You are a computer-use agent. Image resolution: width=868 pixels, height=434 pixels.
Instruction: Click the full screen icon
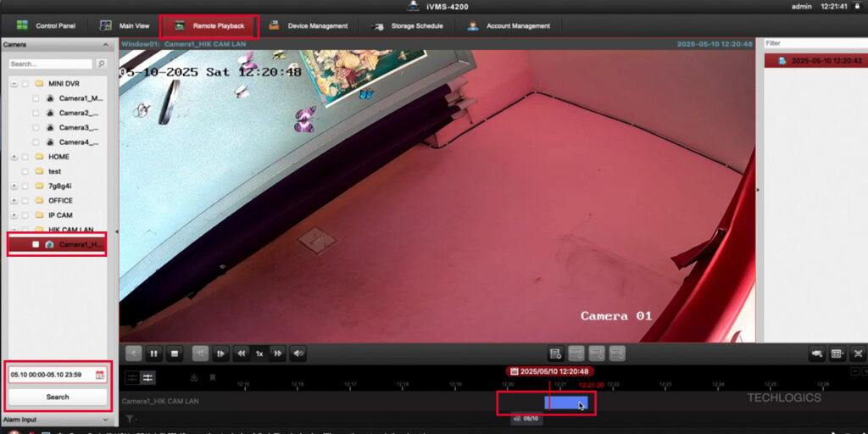[x=858, y=353]
